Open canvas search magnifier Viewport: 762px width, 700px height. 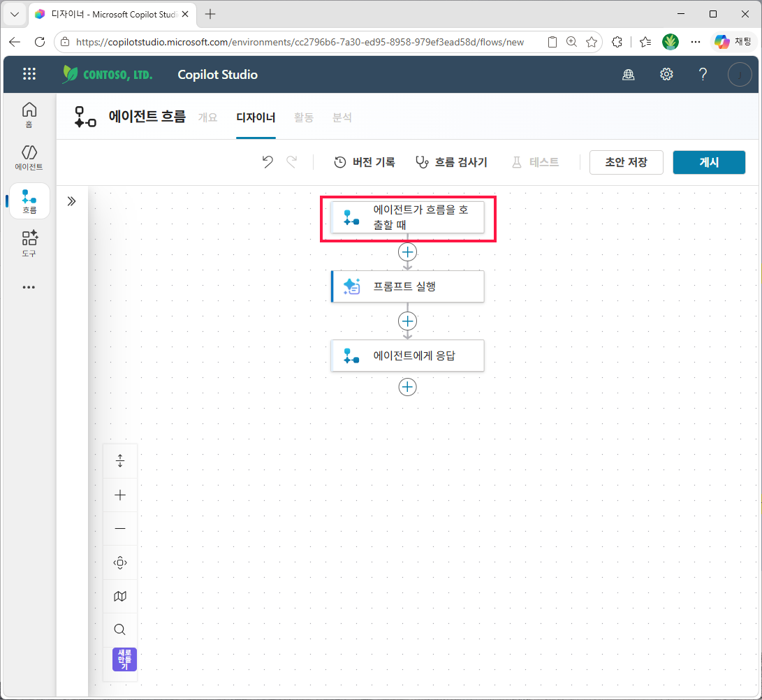[120, 629]
